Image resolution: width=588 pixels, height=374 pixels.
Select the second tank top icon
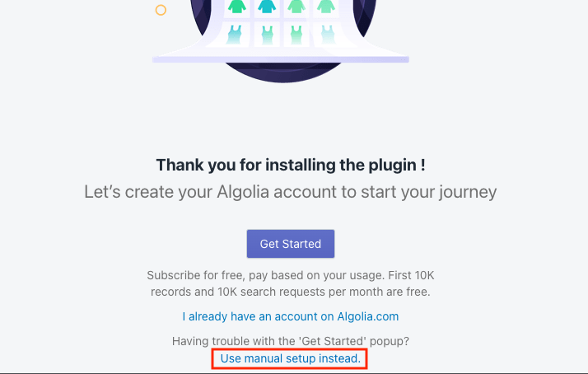pos(268,35)
